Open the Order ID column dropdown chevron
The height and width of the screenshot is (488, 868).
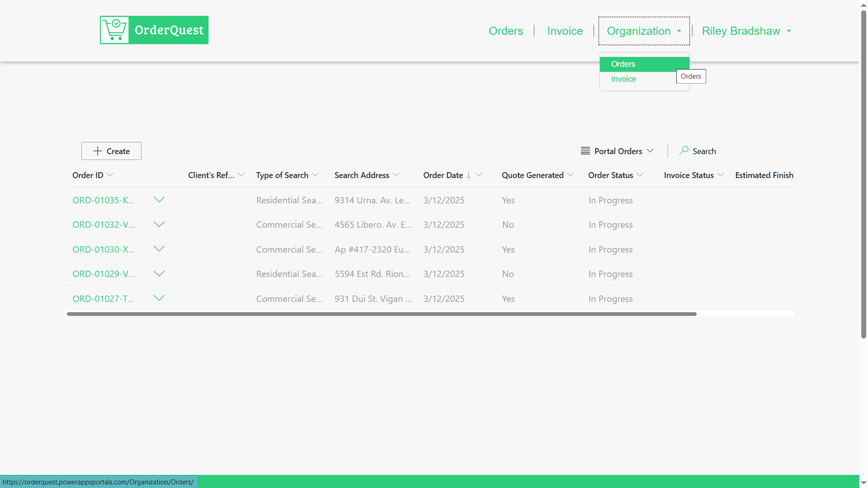[x=110, y=175]
